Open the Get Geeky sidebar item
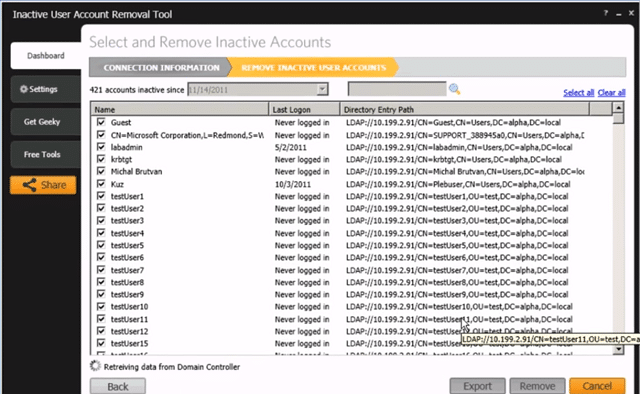The image size is (640, 394). tap(46, 122)
